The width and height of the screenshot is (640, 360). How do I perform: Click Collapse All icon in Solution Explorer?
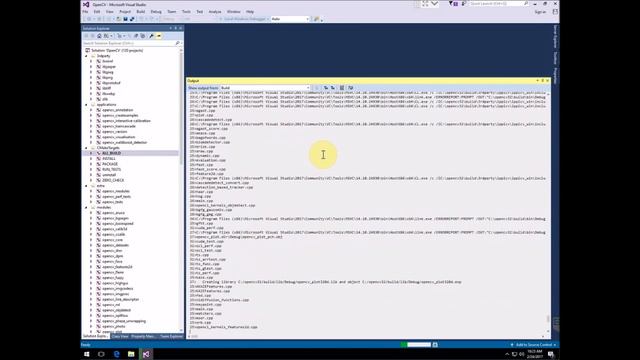pyautogui.click(x=136, y=36)
